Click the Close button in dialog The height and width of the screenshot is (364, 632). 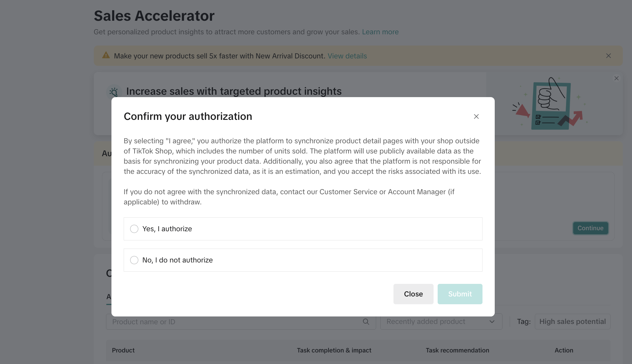click(x=413, y=294)
